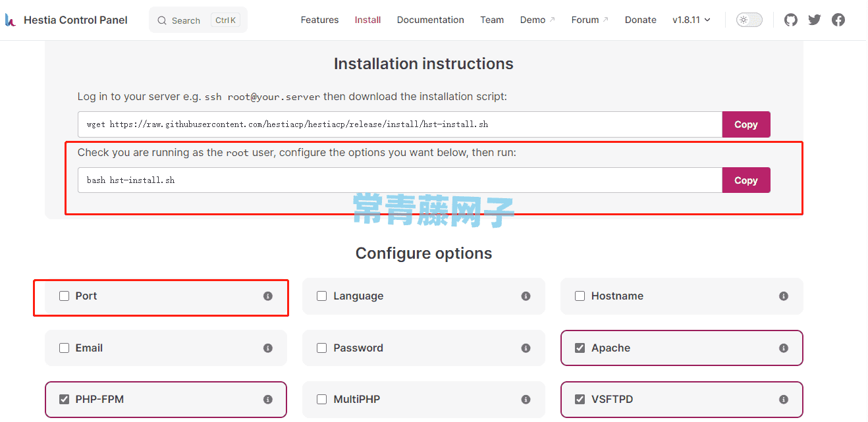This screenshot has height=422, width=868.
Task: Show info icon for MultiPHP option
Action: 526,400
